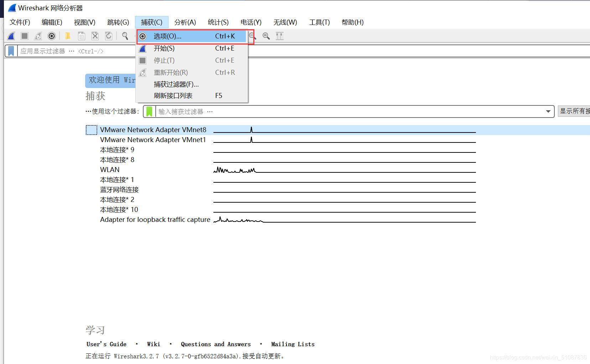This screenshot has height=364, width=590.
Task: Open the 编辑(E) menu
Action: (x=52, y=22)
